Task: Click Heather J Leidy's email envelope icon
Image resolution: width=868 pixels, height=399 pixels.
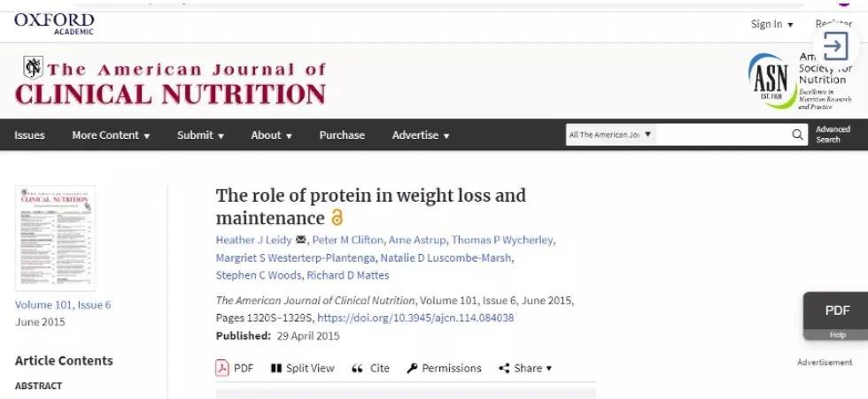Action: pyautogui.click(x=300, y=241)
